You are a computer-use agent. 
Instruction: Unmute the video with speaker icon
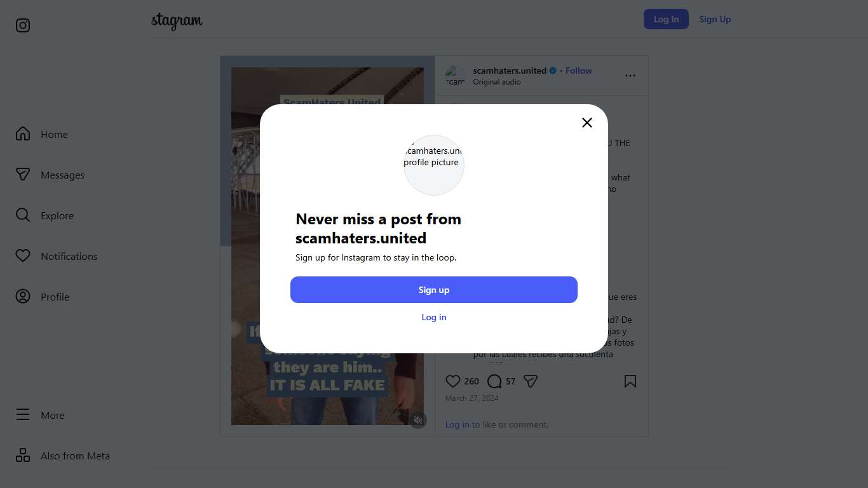point(418,420)
